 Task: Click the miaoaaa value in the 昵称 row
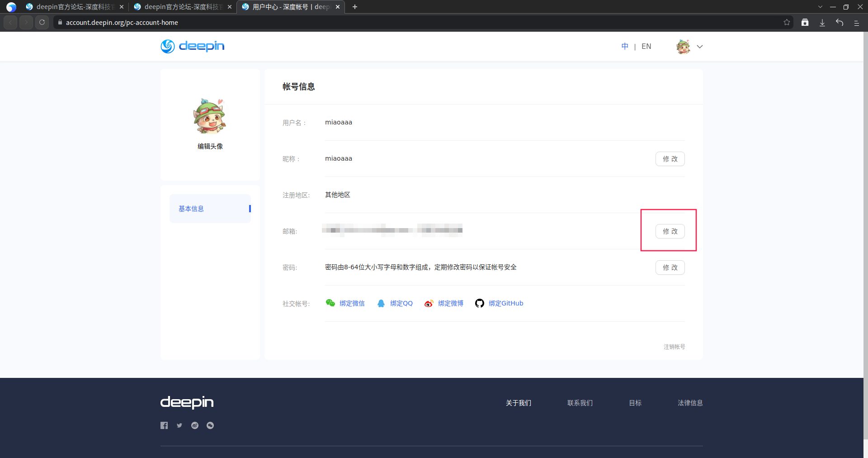click(x=339, y=158)
